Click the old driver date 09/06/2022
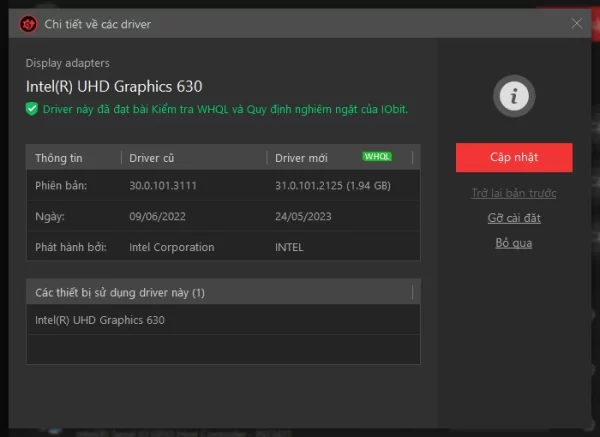Screen dimensions: 600x437 click(157, 216)
